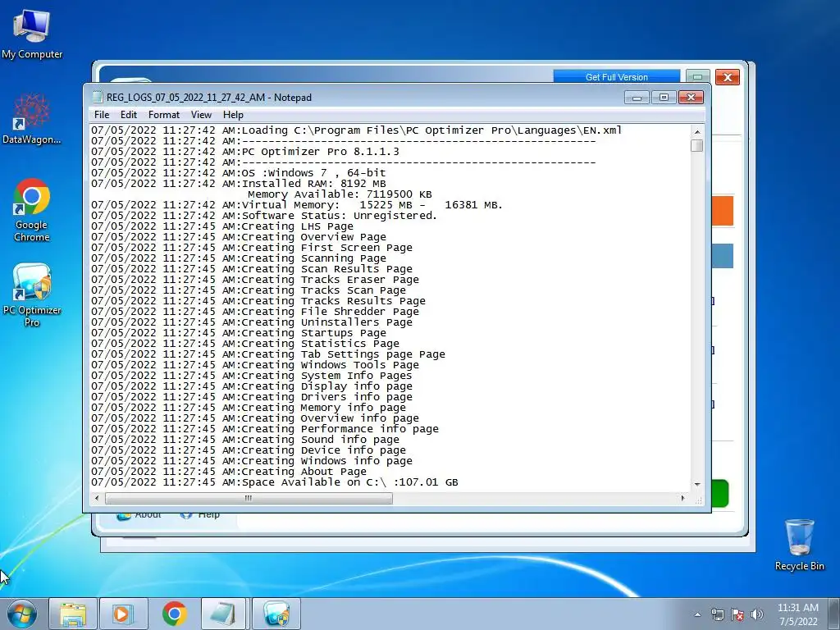
Task: Click the network status tray icon
Action: 717,614
